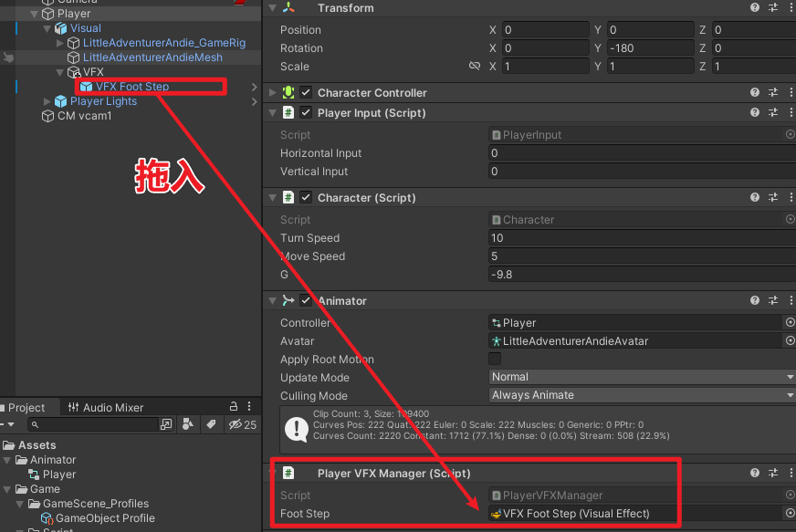
Task: Click Search by Type icon in Project panel
Action: point(186,425)
